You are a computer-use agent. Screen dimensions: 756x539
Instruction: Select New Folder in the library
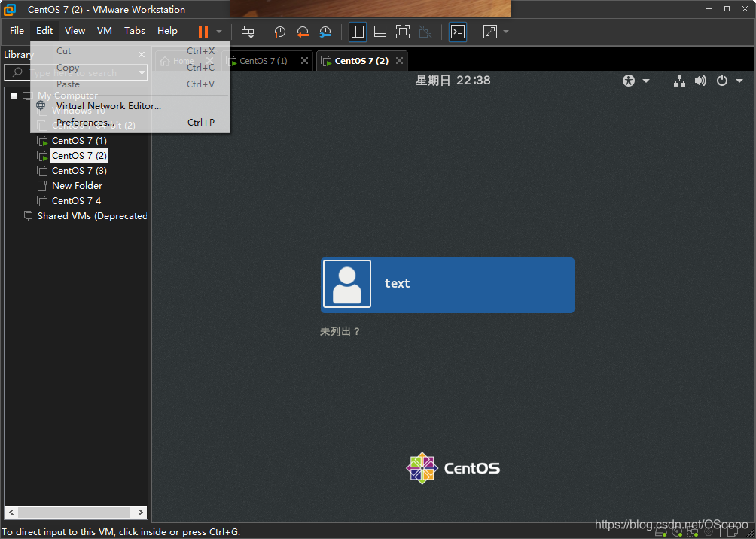77,186
